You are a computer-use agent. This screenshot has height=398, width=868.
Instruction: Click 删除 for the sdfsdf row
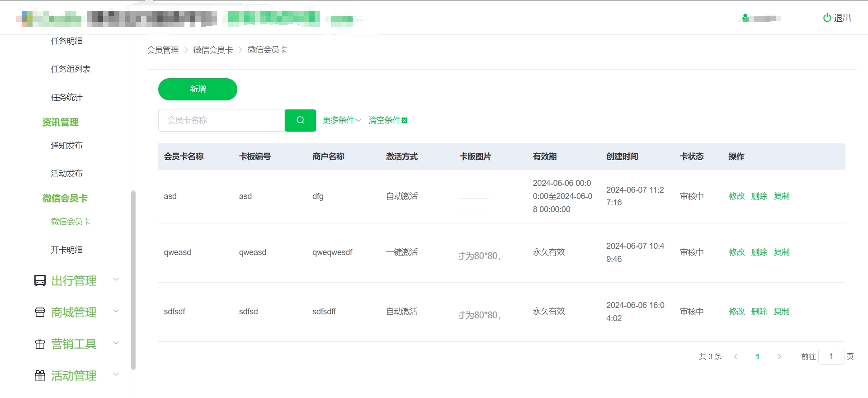tap(759, 312)
